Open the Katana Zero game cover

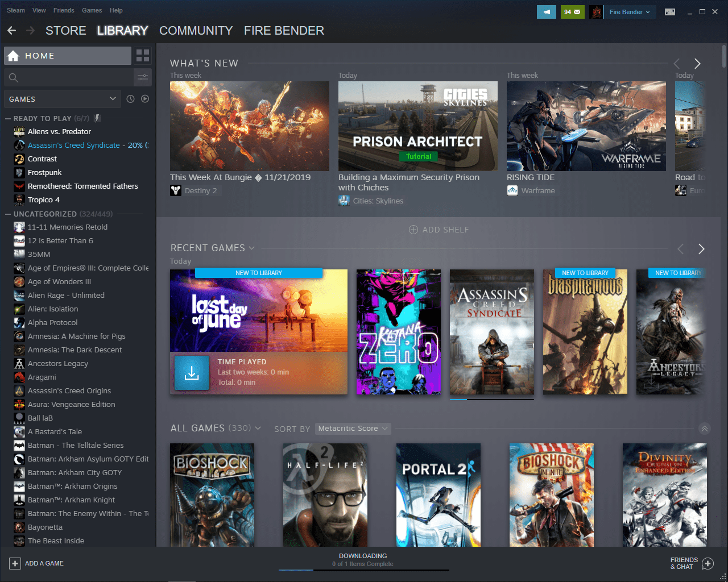(x=399, y=332)
